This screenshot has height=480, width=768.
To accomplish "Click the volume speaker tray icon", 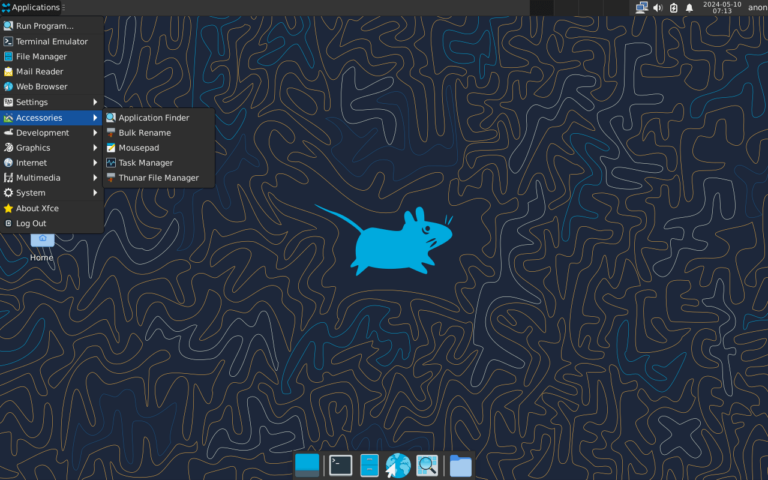I will coord(658,7).
